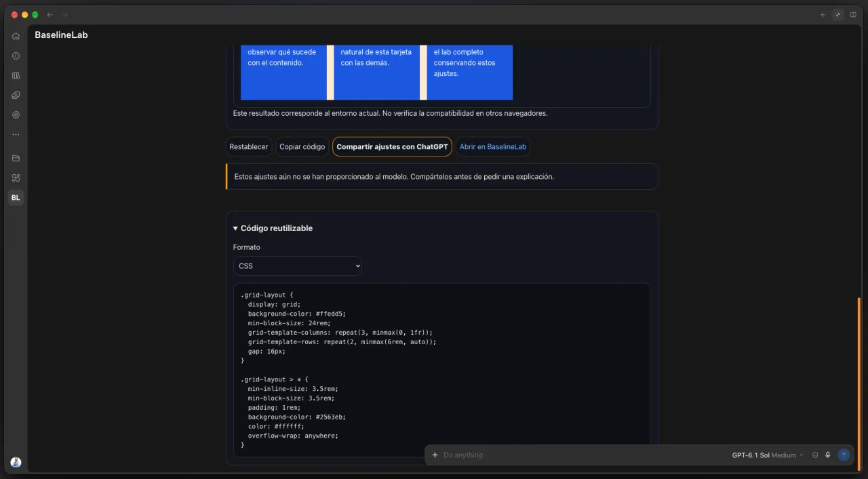Click the 'Este resultado corresponde al entorno actual' note
The height and width of the screenshot is (479, 868).
(x=390, y=113)
